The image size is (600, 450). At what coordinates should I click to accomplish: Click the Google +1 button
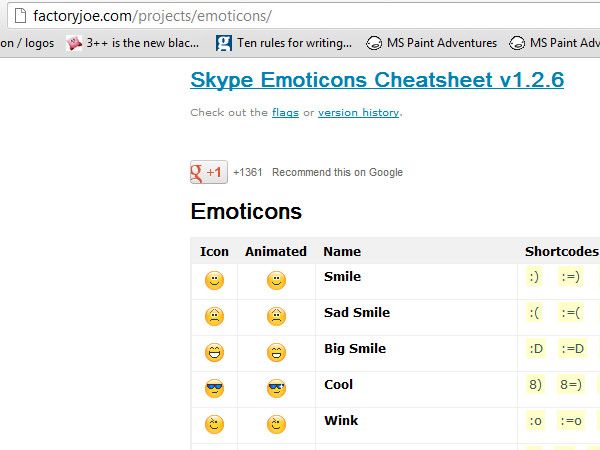click(x=209, y=172)
